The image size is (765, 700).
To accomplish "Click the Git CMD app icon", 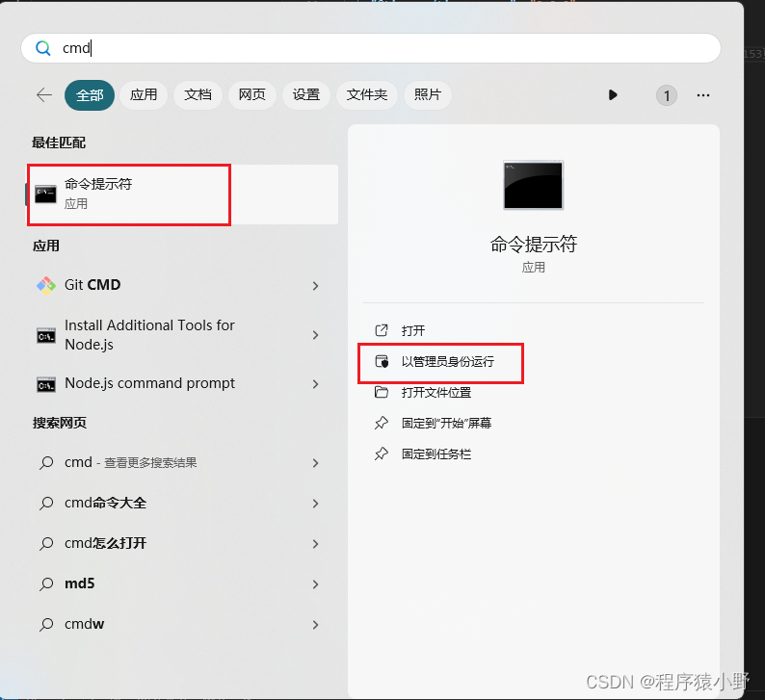I will [x=46, y=285].
